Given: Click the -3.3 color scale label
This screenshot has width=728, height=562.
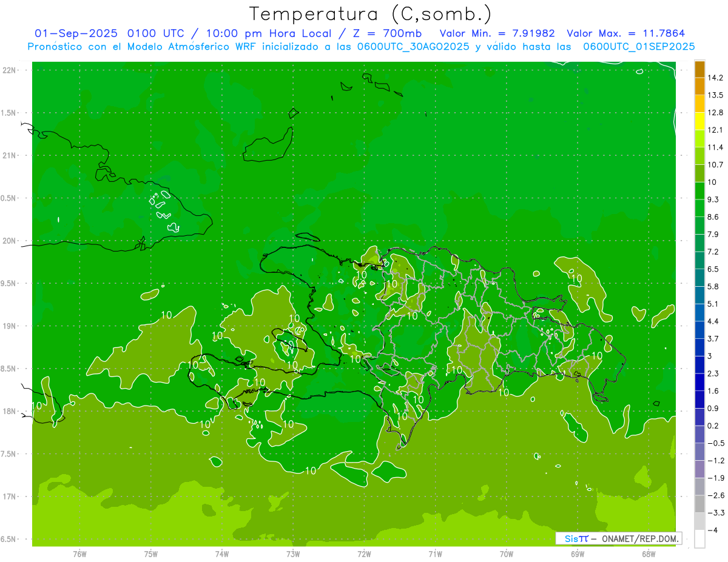Looking at the screenshot, I should 716,513.
